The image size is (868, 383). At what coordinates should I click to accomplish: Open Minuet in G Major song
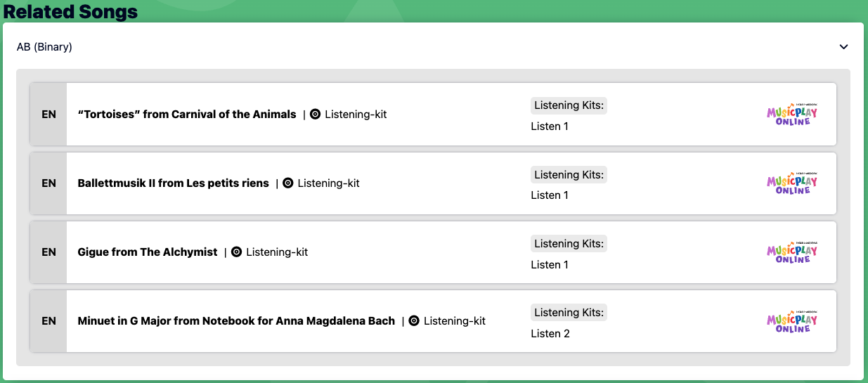(236, 320)
